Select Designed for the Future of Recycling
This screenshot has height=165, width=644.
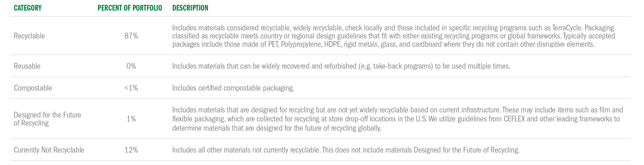click(48, 119)
